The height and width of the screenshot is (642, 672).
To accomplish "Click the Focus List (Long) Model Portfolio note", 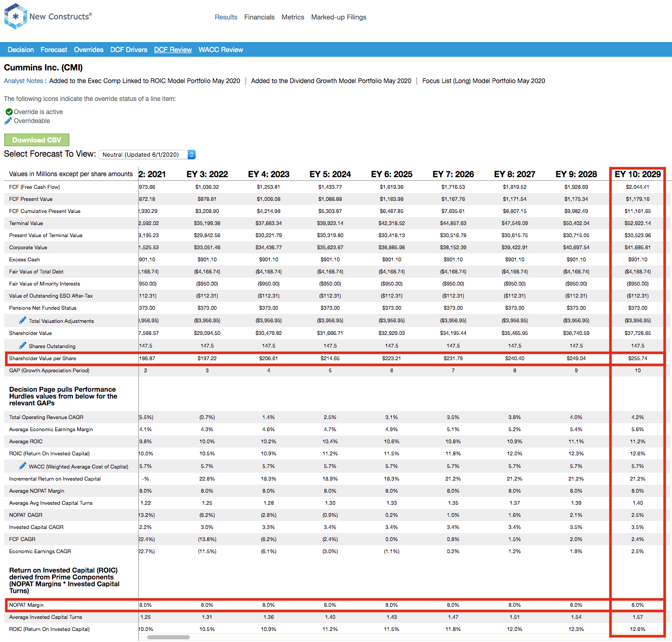I will click(x=484, y=81).
